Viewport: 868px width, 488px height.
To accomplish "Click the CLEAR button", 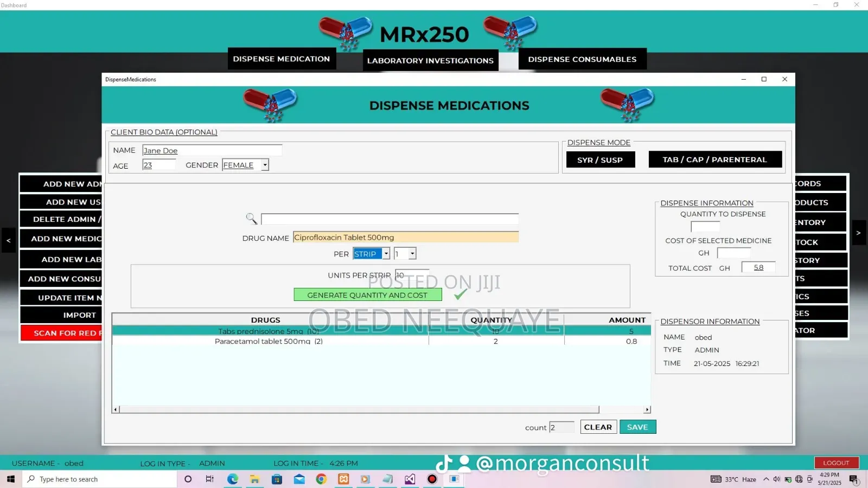I will point(598,427).
